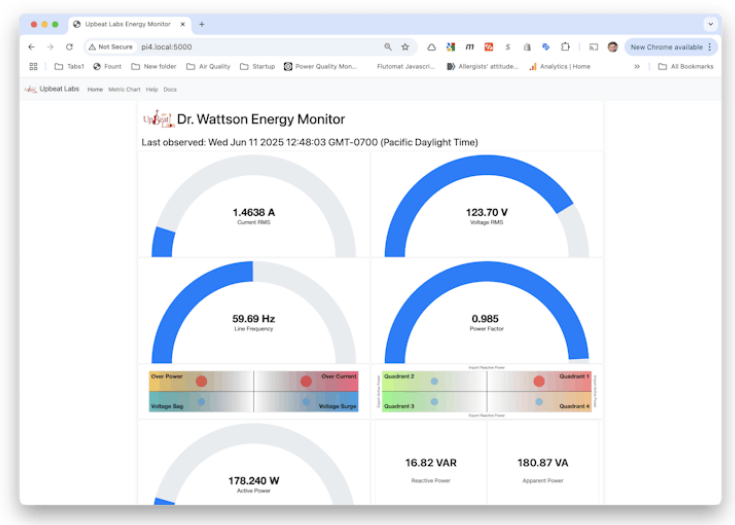Open a new tab with plus button

point(201,24)
